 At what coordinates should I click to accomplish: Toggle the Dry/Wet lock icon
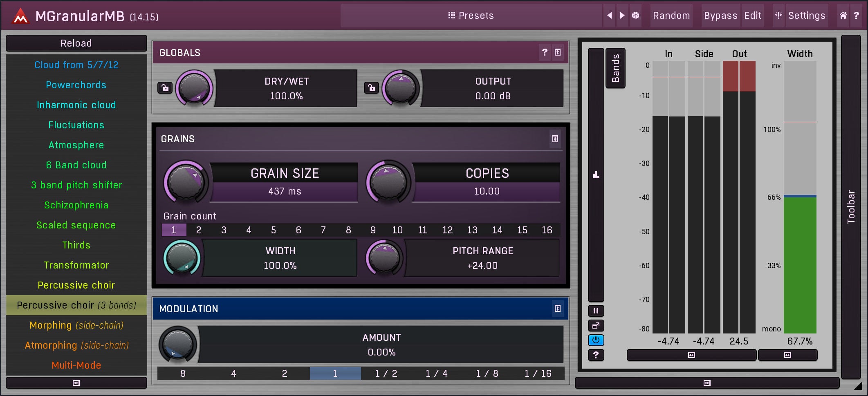click(165, 88)
